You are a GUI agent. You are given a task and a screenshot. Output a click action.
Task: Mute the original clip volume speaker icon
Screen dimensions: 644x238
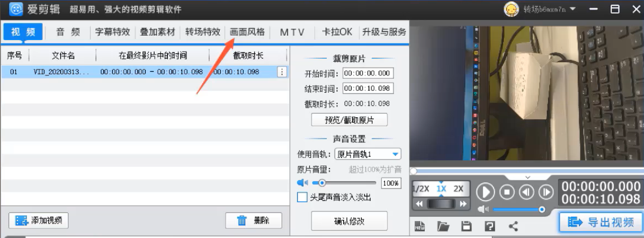click(x=302, y=183)
